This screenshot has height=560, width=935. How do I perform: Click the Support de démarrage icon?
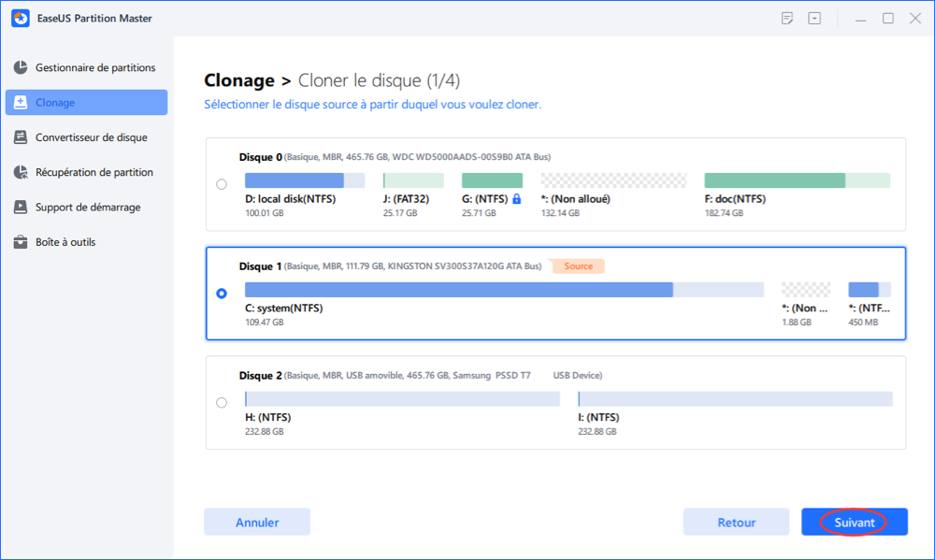click(20, 208)
